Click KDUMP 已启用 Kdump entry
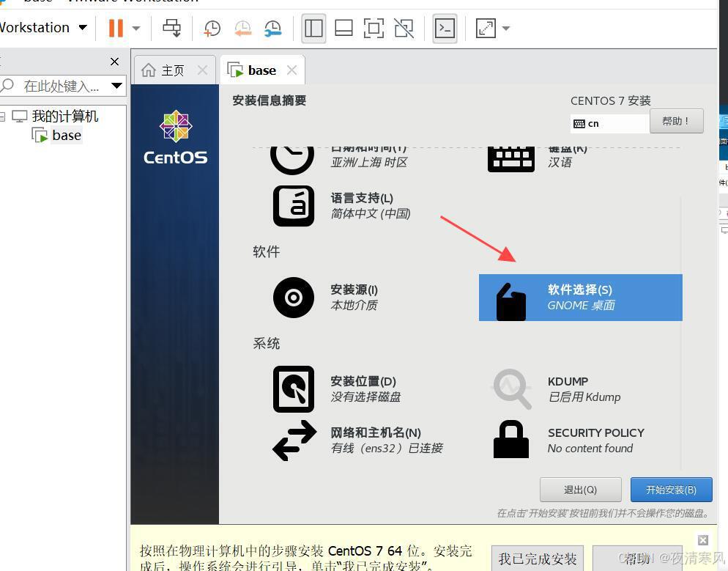This screenshot has width=728, height=571. 584,389
